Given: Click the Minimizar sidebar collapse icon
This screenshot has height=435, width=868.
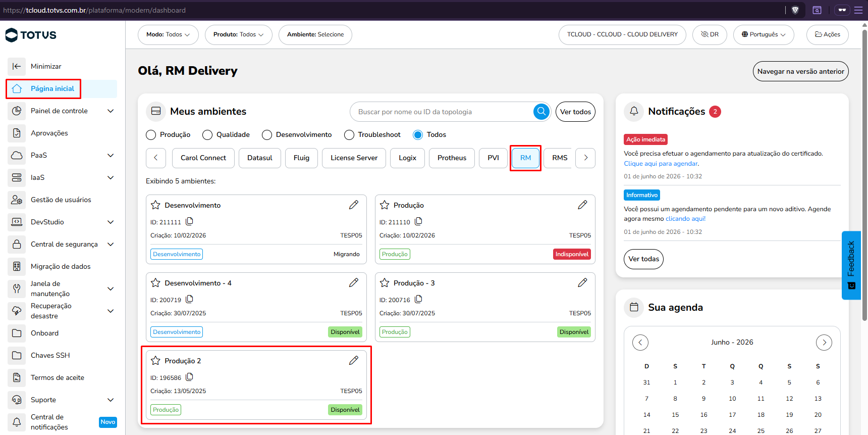Looking at the screenshot, I should point(17,66).
